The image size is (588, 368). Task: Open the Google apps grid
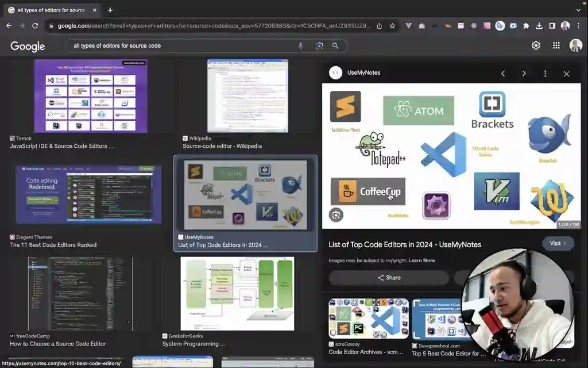point(556,45)
